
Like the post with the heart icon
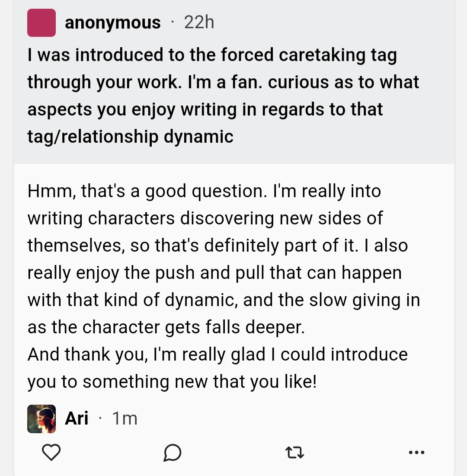click(51, 453)
